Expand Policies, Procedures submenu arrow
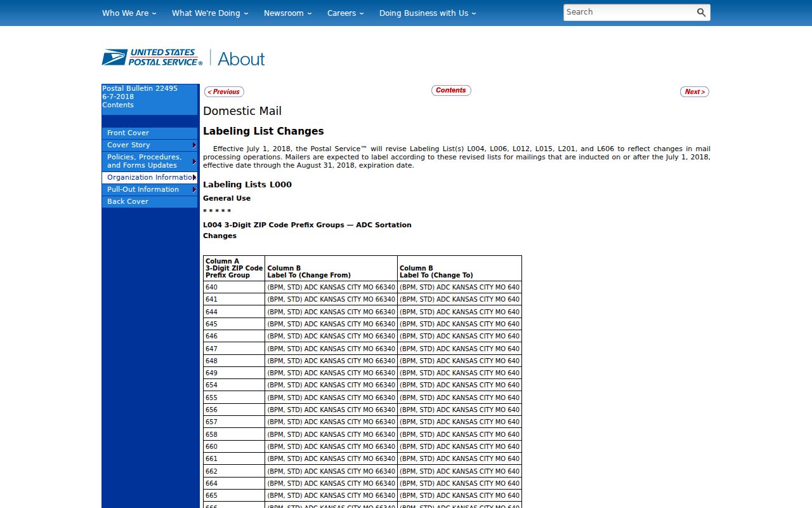 coord(194,161)
